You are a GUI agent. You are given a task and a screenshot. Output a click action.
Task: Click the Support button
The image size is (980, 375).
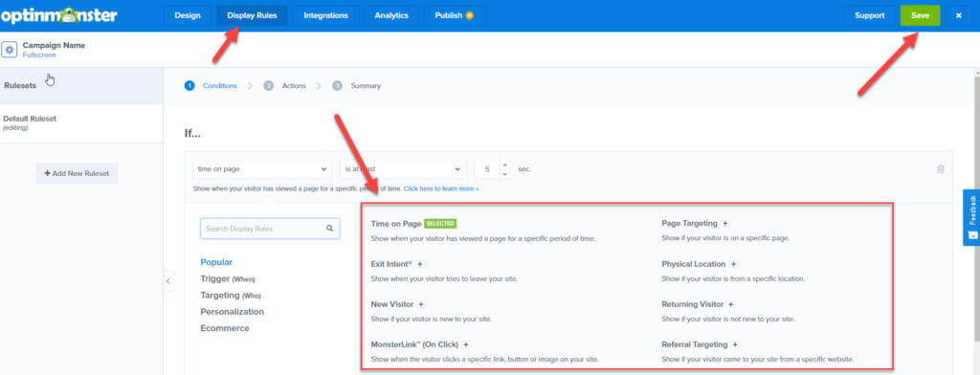pos(869,15)
